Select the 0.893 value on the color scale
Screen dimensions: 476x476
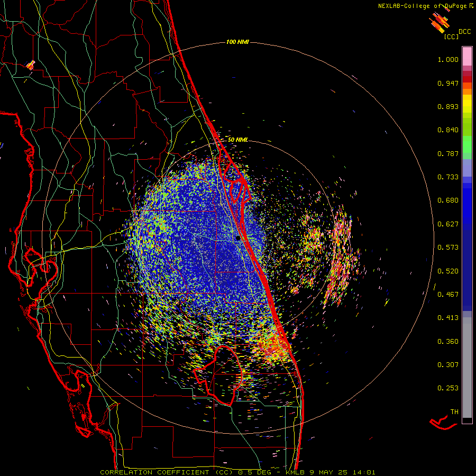tap(448, 106)
